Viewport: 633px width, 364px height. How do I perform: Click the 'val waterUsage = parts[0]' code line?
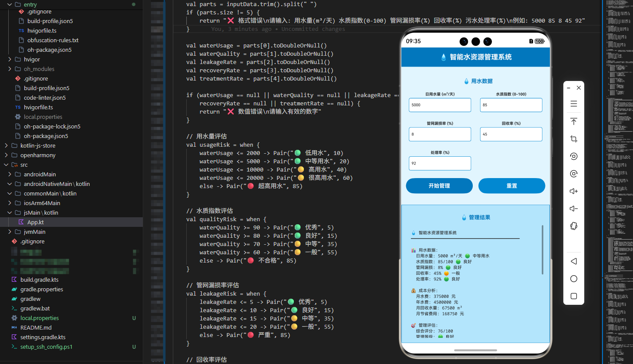click(x=256, y=45)
